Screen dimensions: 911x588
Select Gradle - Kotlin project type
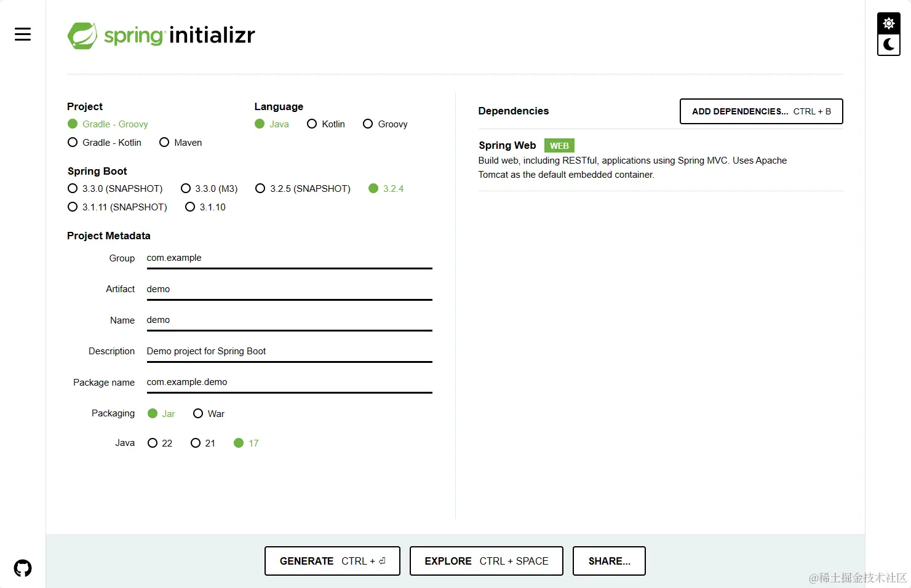click(x=105, y=143)
